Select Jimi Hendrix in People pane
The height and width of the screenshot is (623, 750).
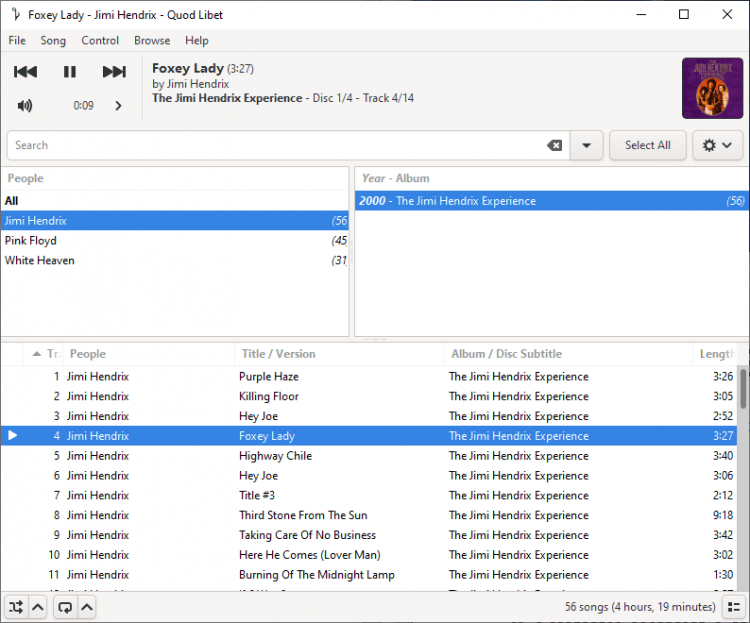(x=175, y=221)
